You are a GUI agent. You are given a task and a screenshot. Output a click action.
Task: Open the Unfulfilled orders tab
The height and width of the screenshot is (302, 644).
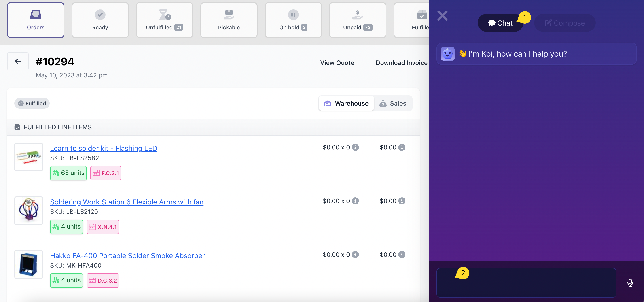[x=164, y=20]
